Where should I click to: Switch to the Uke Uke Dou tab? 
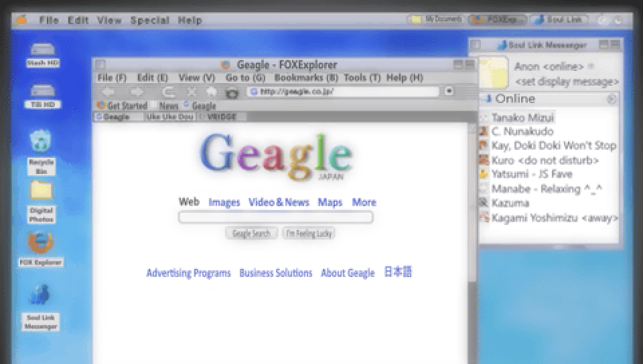tap(169, 116)
